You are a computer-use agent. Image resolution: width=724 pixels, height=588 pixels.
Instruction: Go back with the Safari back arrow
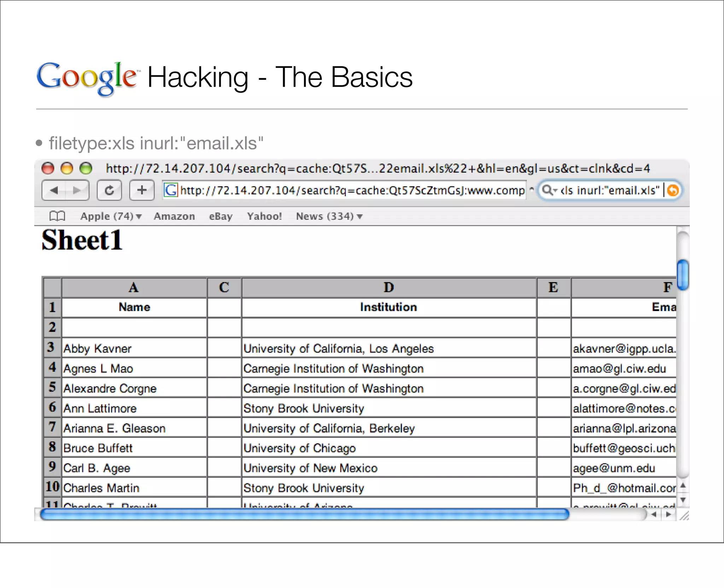[54, 190]
